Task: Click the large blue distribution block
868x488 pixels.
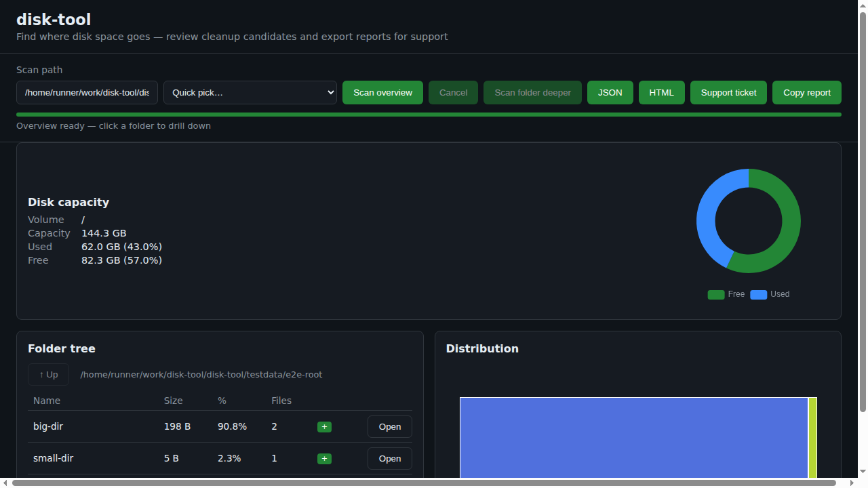Action: 634,438
